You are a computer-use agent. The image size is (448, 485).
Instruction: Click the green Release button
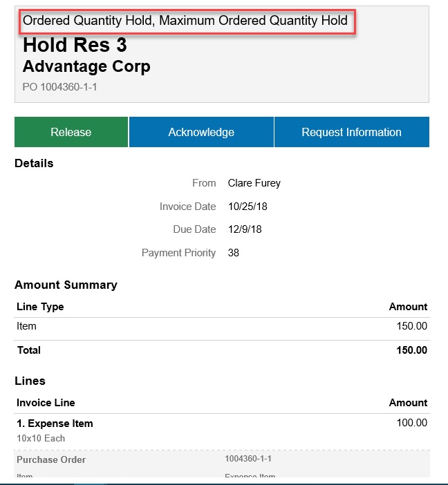coord(71,132)
